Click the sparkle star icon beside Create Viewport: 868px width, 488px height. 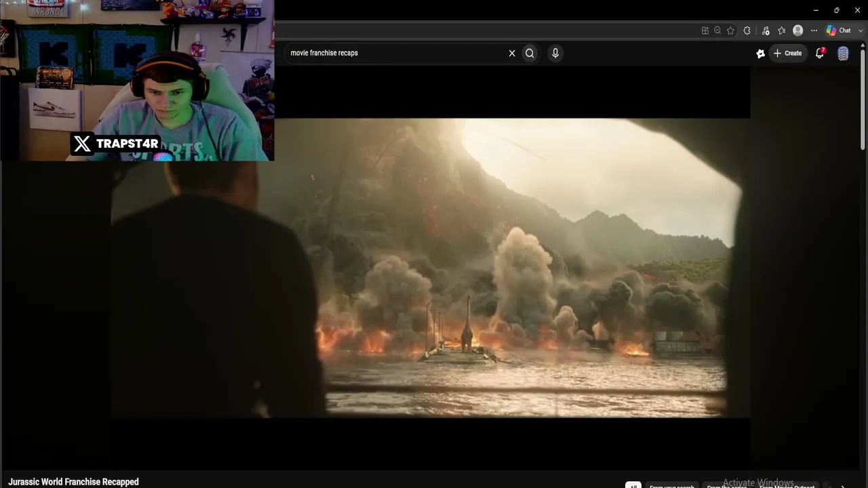pyautogui.click(x=760, y=54)
